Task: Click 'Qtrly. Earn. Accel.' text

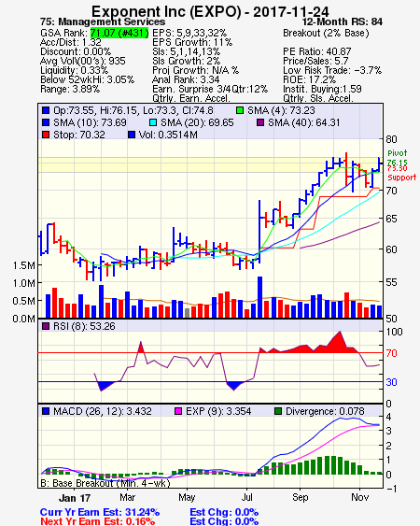Action: [191, 99]
